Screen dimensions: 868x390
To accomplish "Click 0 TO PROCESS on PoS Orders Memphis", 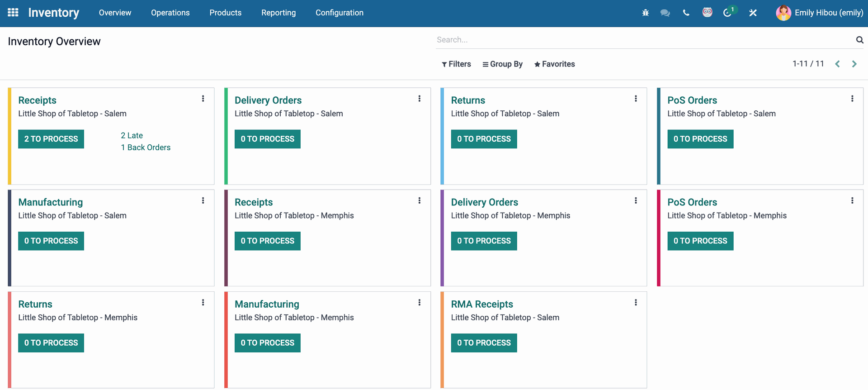I will [700, 241].
